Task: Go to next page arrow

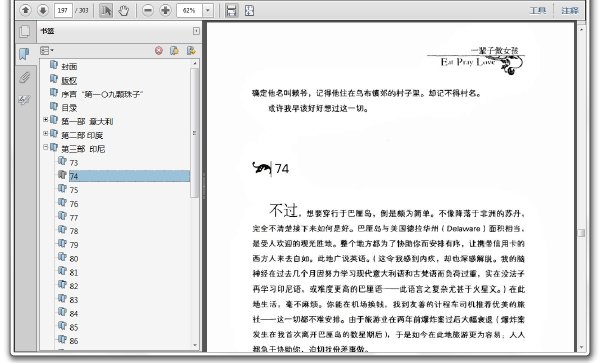Action: click(x=43, y=10)
